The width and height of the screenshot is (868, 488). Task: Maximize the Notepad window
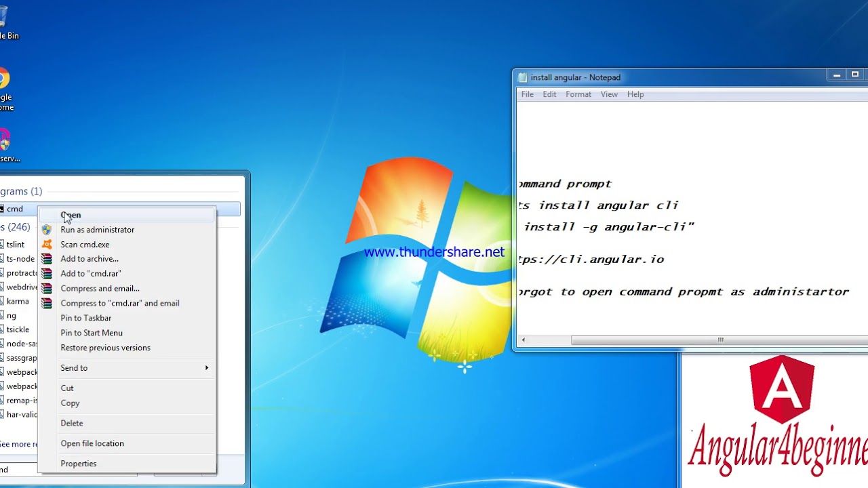coord(855,75)
